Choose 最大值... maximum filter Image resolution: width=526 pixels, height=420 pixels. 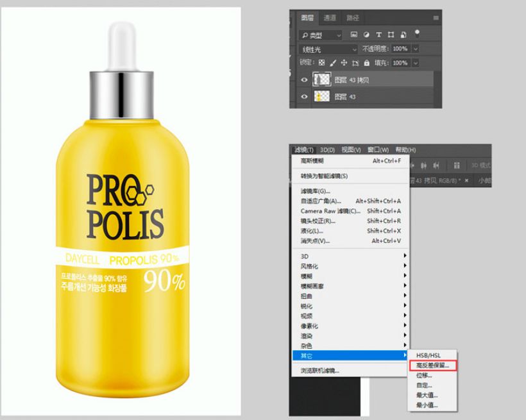coord(432,395)
